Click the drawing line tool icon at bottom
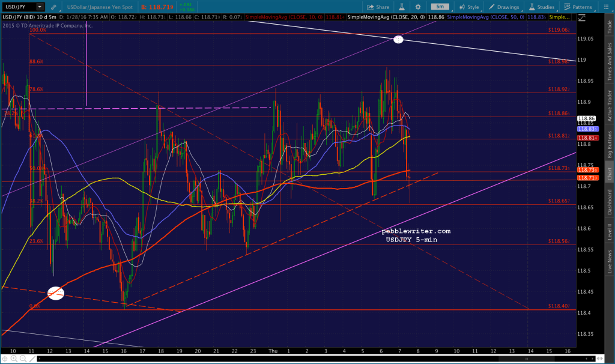Image resolution: width=615 pixels, height=364 pixels. [x=32, y=359]
